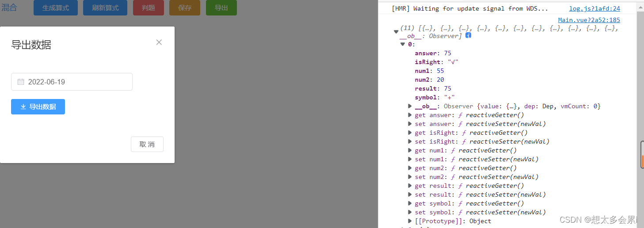Click the num1: 55 property
644x228 pixels.
pyautogui.click(x=429, y=71)
